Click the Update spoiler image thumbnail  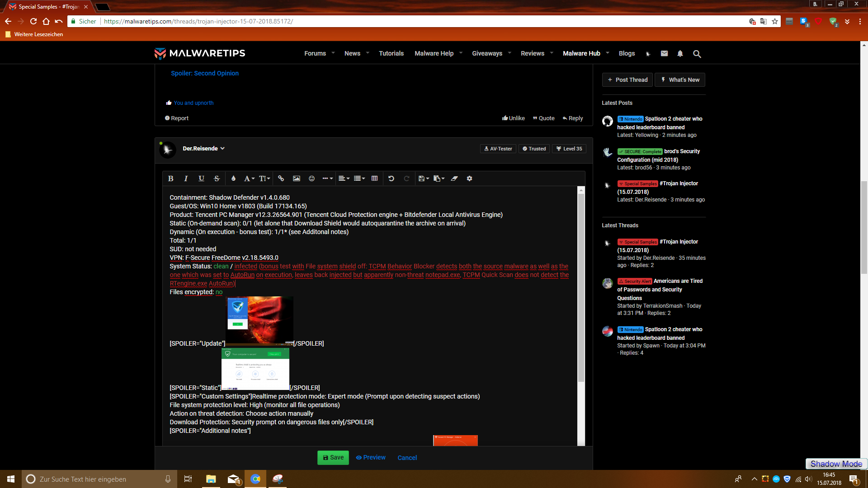(259, 321)
